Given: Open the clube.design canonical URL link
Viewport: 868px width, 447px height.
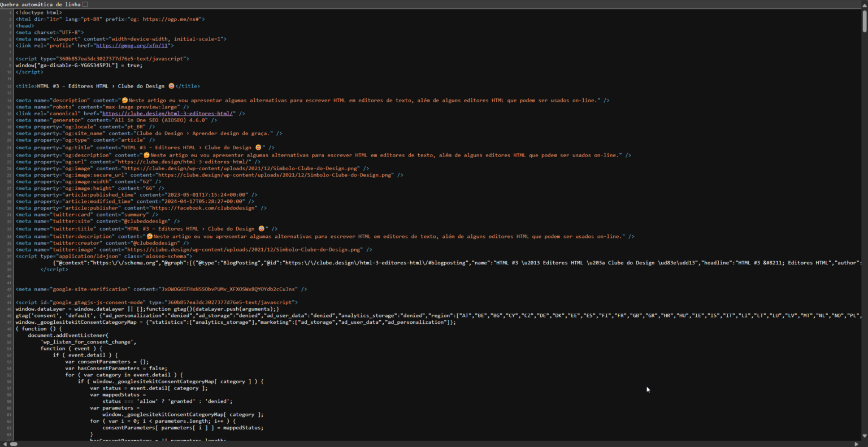Looking at the screenshot, I should pyautogui.click(x=168, y=114).
